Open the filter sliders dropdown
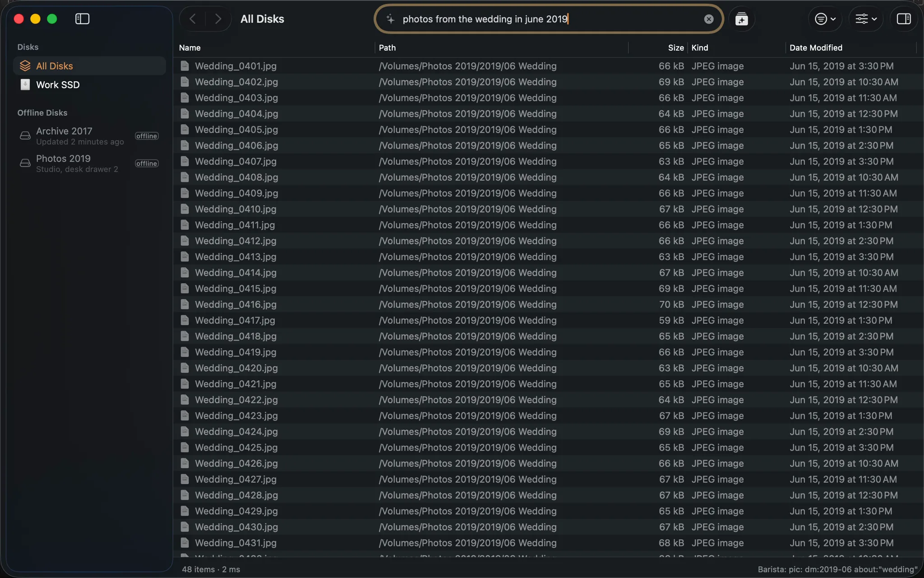 866,19
